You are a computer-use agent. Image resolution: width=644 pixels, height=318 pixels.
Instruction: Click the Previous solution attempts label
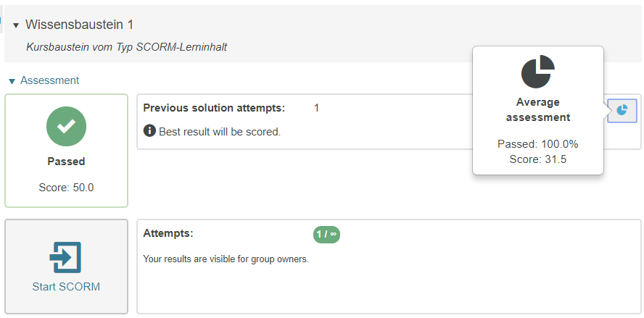pyautogui.click(x=214, y=108)
